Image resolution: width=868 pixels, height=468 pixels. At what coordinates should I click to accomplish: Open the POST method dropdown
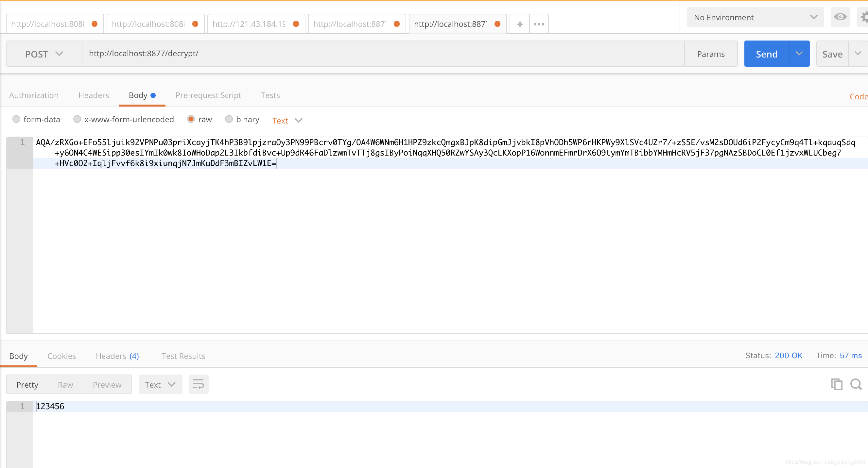click(x=44, y=54)
